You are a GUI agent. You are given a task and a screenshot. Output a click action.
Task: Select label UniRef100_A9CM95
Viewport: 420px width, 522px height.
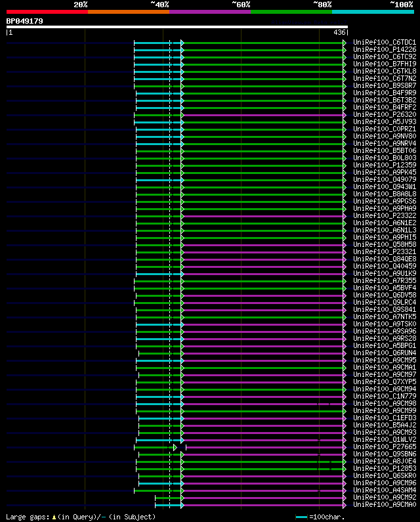pyautogui.click(x=385, y=360)
